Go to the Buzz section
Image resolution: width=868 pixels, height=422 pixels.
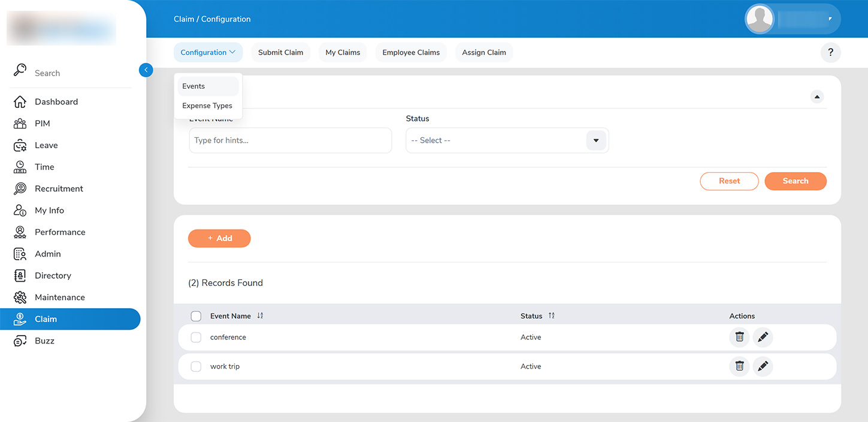(x=44, y=341)
